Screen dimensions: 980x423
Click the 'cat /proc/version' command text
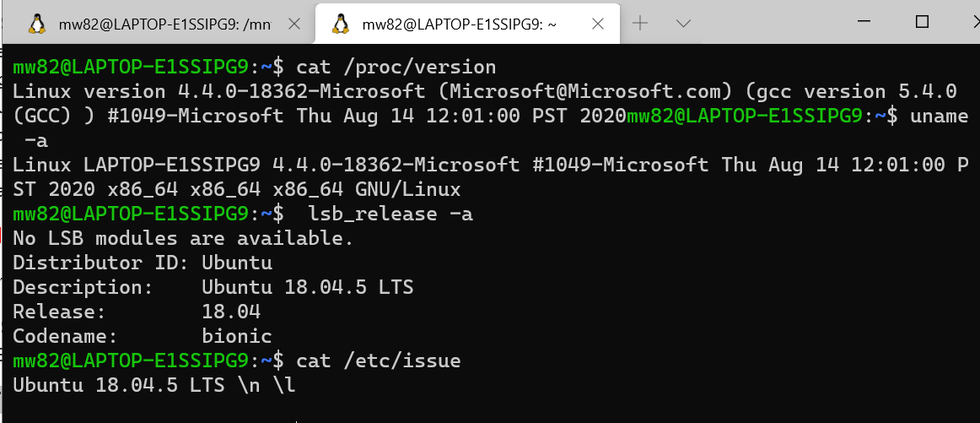pos(396,67)
